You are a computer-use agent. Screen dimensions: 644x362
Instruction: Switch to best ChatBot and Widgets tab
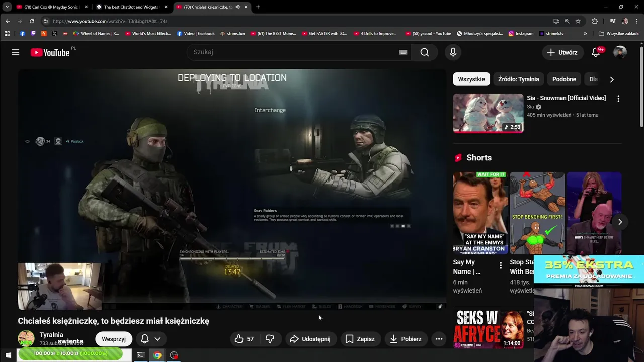(x=131, y=7)
